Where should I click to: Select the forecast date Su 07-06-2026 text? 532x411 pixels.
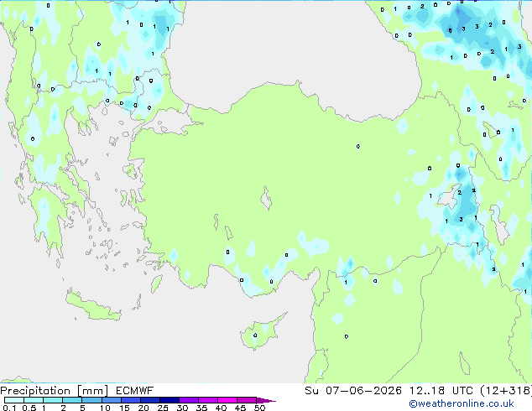tap(353, 391)
